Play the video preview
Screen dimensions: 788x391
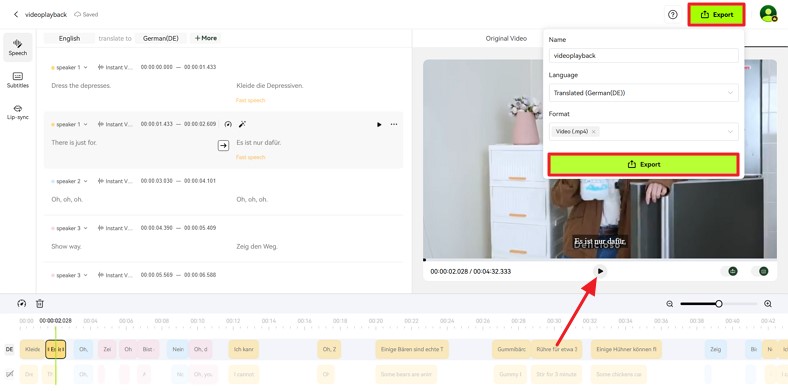click(600, 271)
